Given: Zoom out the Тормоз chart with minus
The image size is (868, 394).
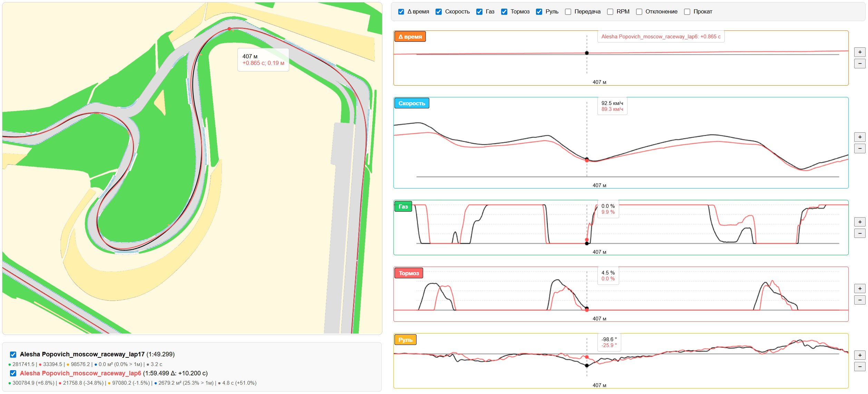Looking at the screenshot, I should click(x=859, y=300).
